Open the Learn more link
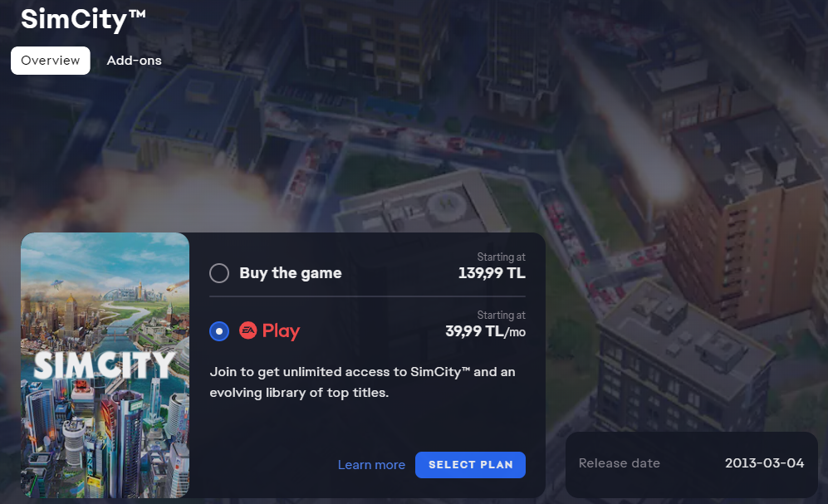Screen dimensions: 828x504 (x=371, y=465)
